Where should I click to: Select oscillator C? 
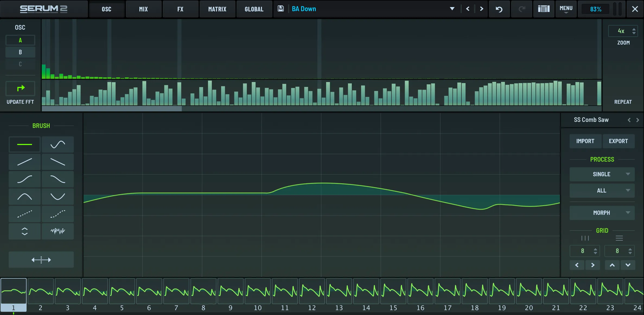20,64
